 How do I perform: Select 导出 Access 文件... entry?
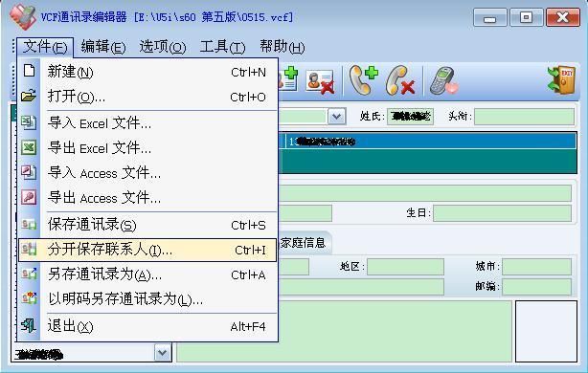click(147, 197)
